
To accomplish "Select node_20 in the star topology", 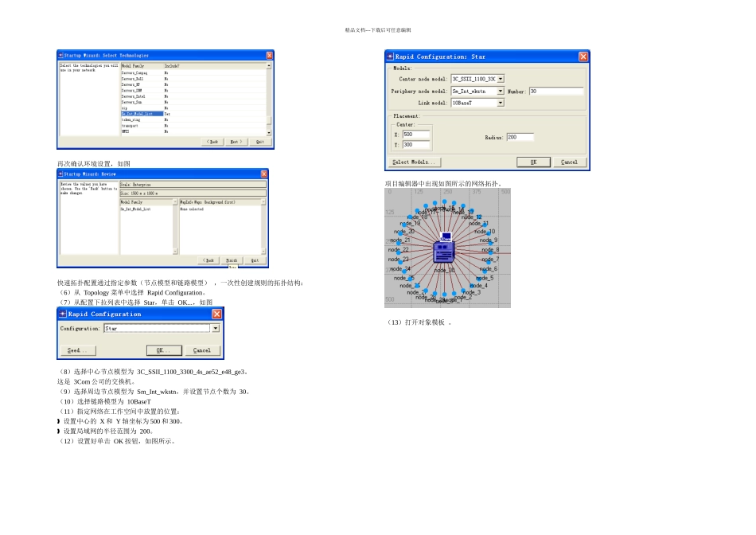I will coord(404,232).
